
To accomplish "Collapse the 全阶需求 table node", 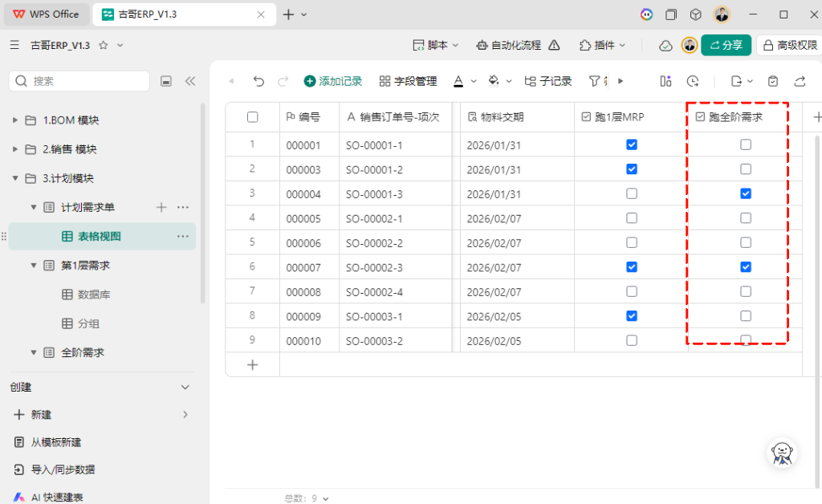I will 33,352.
